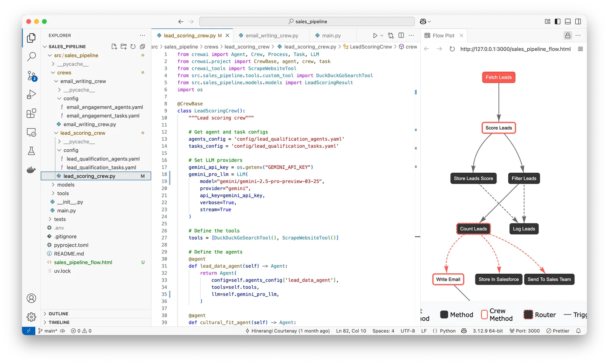Select the Flow Plot tab
609x364 pixels.
pyautogui.click(x=444, y=35)
